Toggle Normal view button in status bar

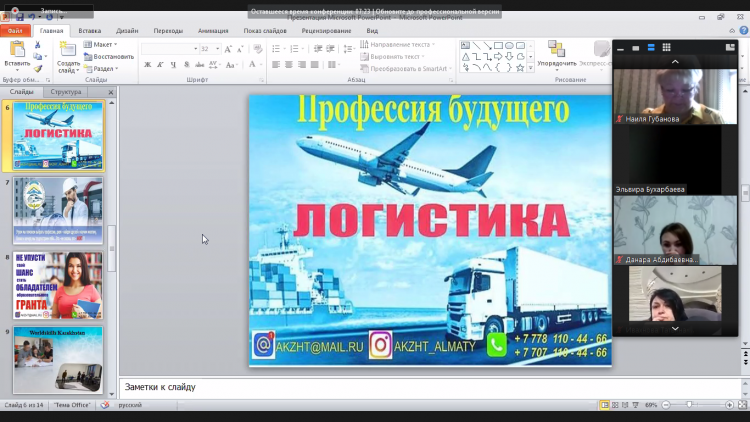point(606,405)
